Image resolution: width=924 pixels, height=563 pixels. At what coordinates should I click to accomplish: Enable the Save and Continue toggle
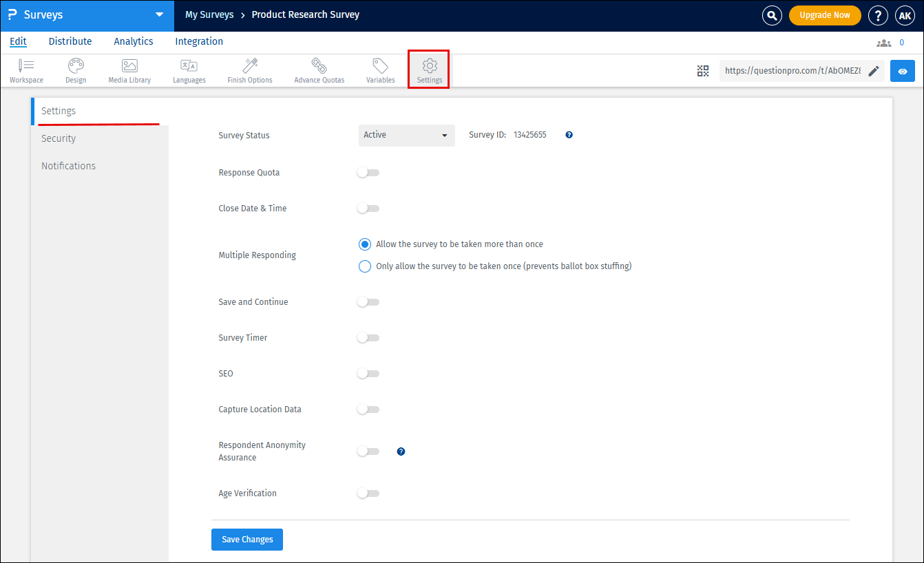[368, 301]
